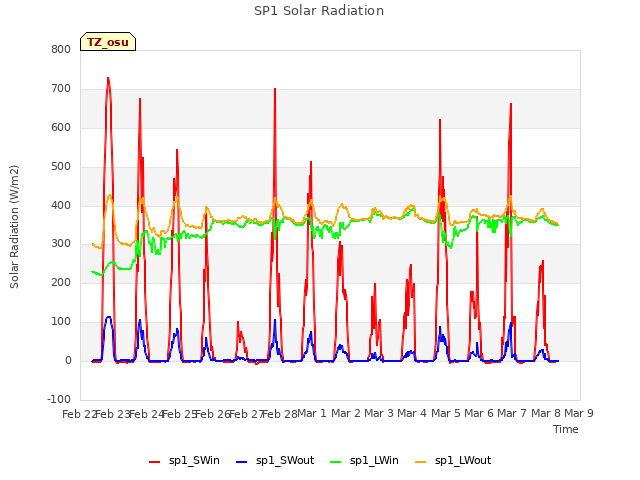Image resolution: width=640 pixels, height=480 pixels.
Task: Click the Feb 22 x-axis date label
Action: coord(79,414)
